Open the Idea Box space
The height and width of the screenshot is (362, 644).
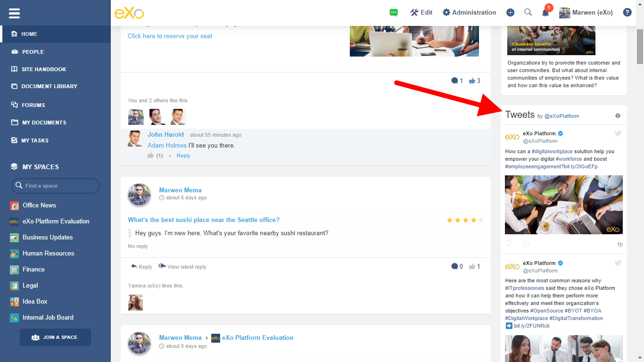pos(35,302)
